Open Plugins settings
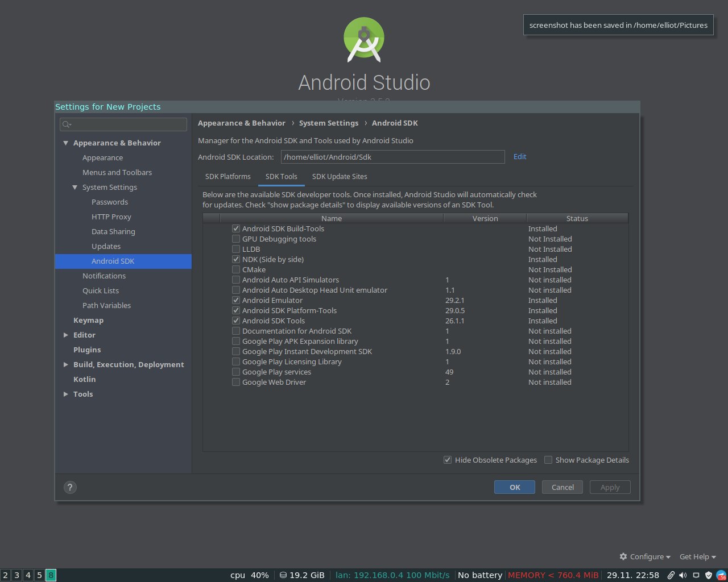 [87, 350]
